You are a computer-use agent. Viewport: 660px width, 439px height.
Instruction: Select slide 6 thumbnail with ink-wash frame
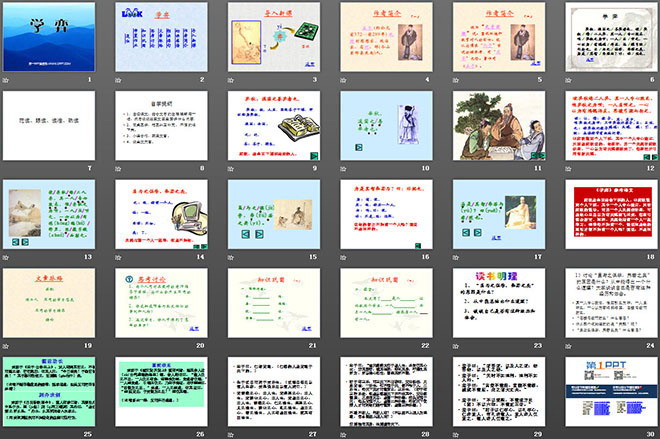click(612, 37)
